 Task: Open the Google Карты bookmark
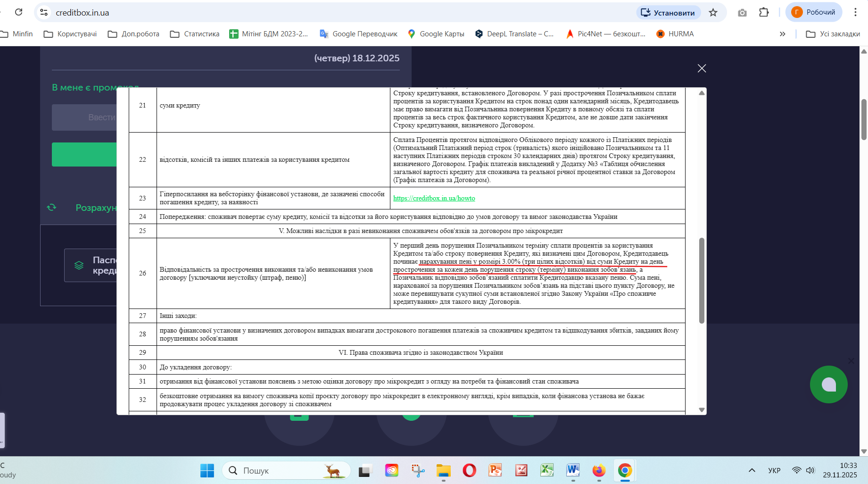pos(436,34)
